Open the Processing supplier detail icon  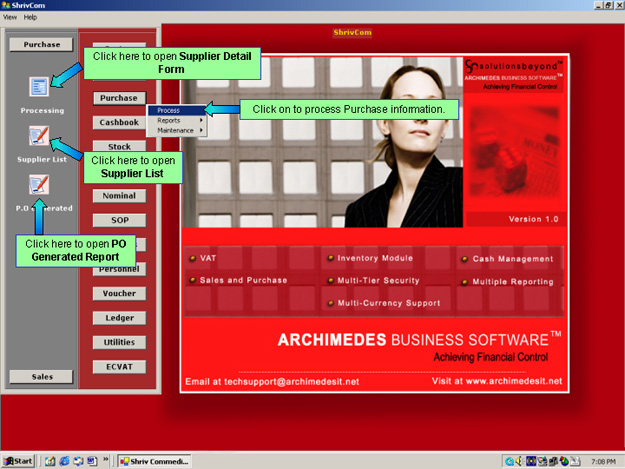pyautogui.click(x=39, y=88)
